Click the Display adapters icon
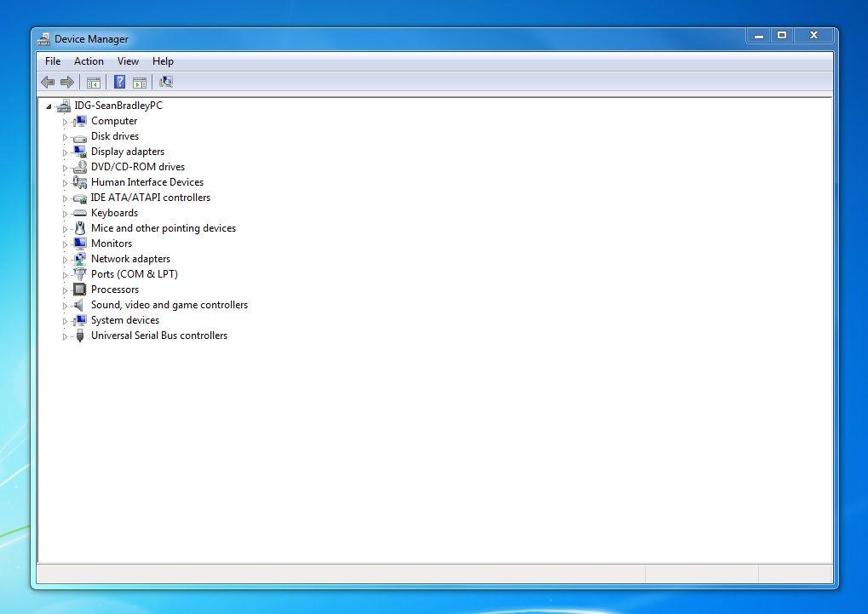The image size is (868, 614). 80,152
